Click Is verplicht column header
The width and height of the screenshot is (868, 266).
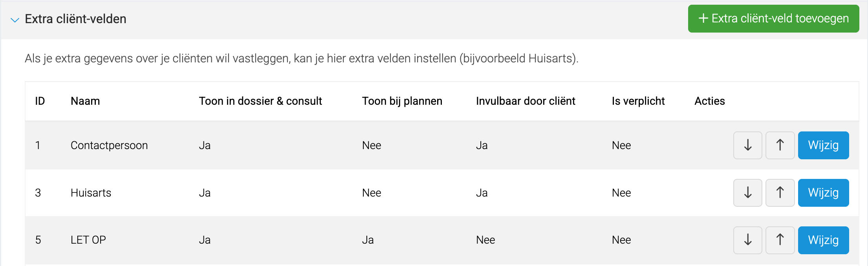tap(638, 101)
